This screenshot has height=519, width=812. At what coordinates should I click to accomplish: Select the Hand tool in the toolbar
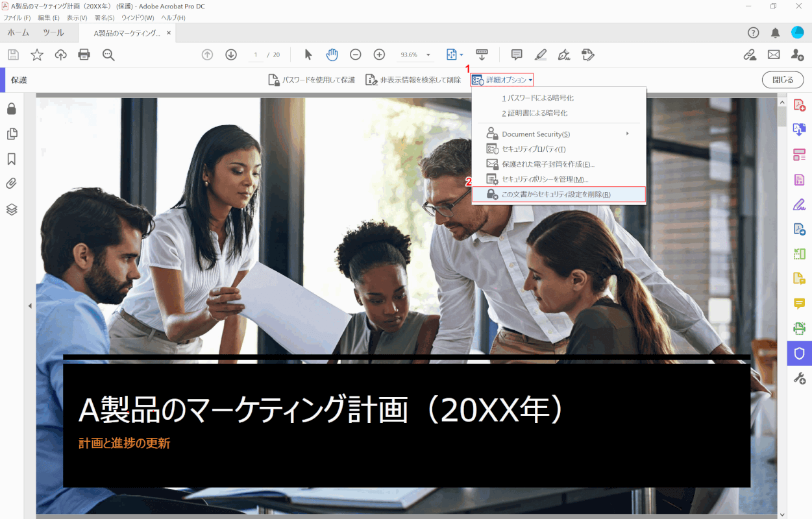332,54
